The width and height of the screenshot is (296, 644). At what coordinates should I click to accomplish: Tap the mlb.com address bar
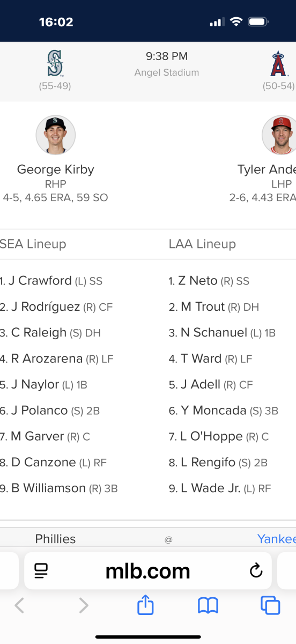(x=148, y=571)
